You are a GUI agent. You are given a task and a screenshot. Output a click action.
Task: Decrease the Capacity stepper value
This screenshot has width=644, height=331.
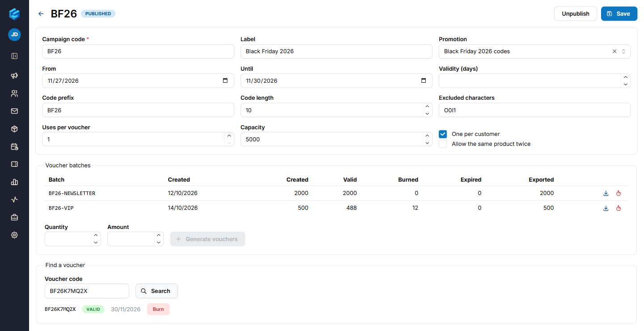[x=427, y=143]
